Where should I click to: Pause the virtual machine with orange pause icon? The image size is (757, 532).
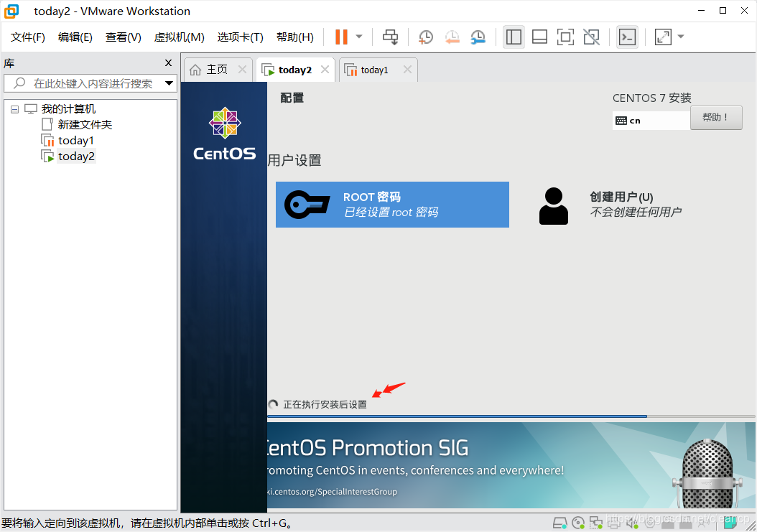[341, 37]
